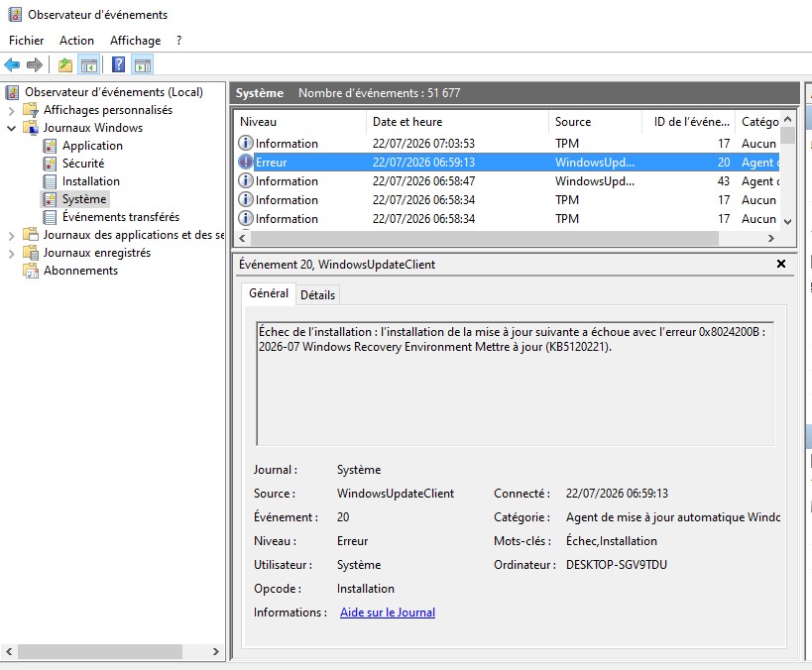This screenshot has width=812, height=670.
Task: Click the Événements transférés log icon
Action: pos(50,217)
